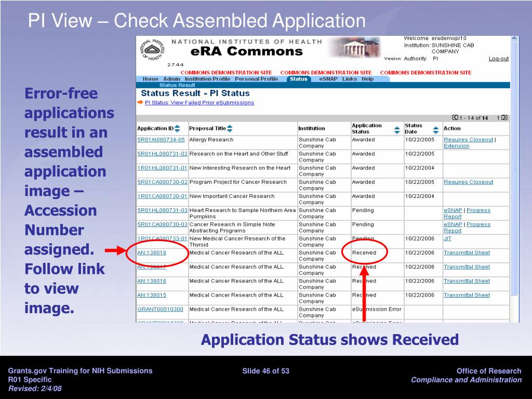Screen dimensions: 532x399
Task: Log out using the Log-out link
Action: coord(498,59)
